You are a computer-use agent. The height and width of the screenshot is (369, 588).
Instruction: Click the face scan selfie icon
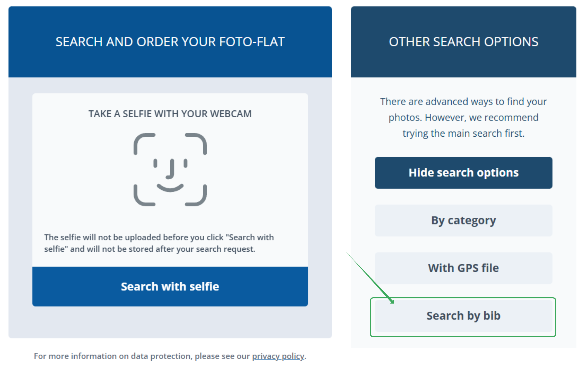click(x=170, y=170)
